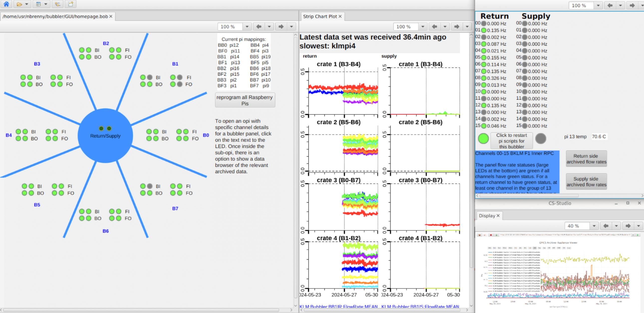
Task: Open the central Return/Supply hub
Action: click(x=105, y=136)
